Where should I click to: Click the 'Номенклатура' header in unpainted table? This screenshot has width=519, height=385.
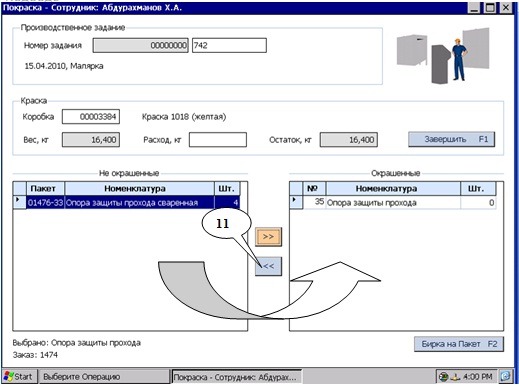[139, 189]
